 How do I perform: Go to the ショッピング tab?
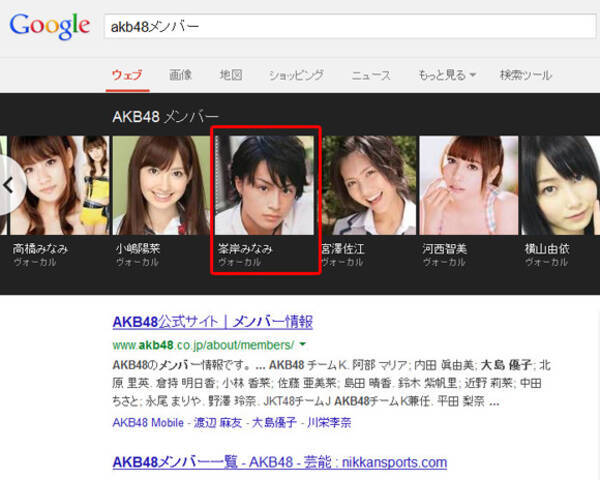tap(296, 75)
